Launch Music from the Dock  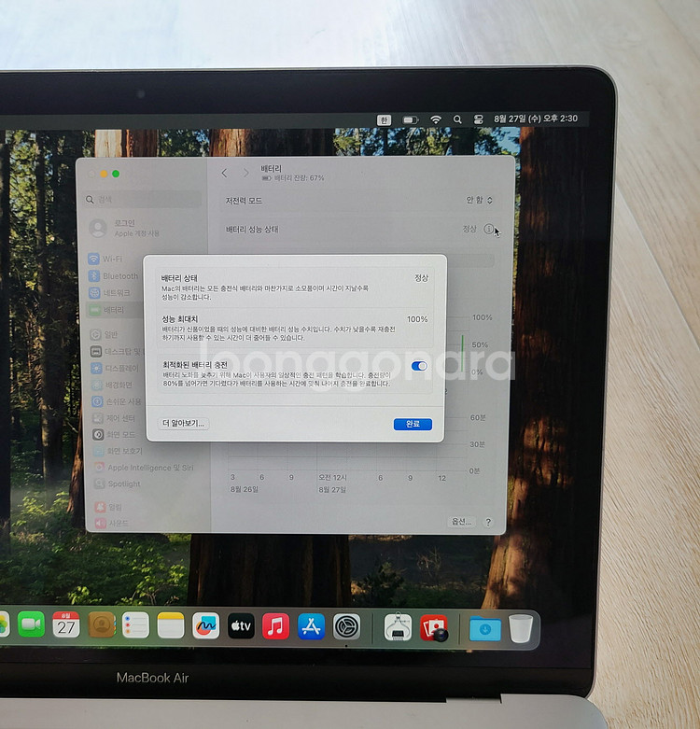click(275, 626)
